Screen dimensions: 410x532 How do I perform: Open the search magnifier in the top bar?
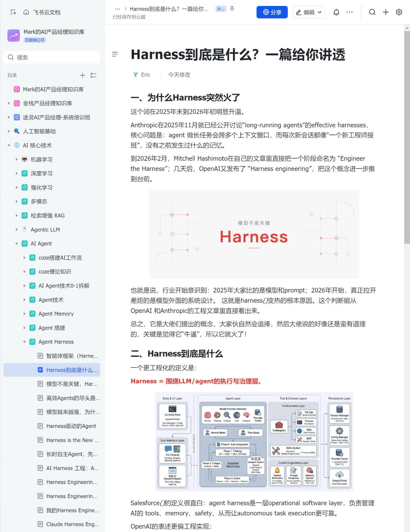pyautogui.click(x=372, y=12)
